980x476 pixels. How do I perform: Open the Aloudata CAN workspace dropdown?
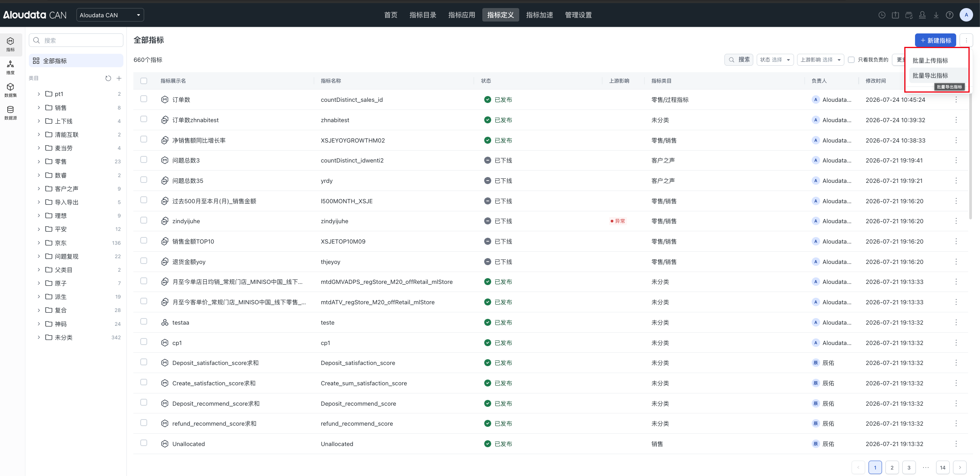[110, 15]
